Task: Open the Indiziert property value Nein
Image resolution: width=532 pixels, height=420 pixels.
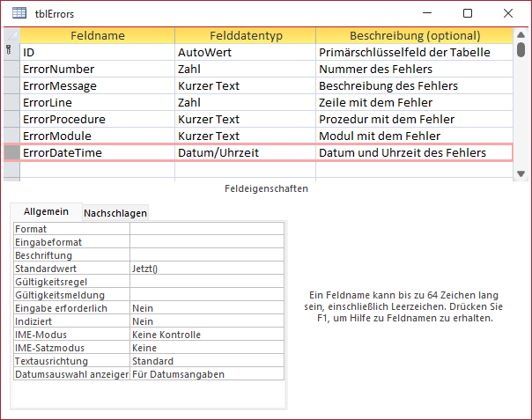Action: click(207, 321)
